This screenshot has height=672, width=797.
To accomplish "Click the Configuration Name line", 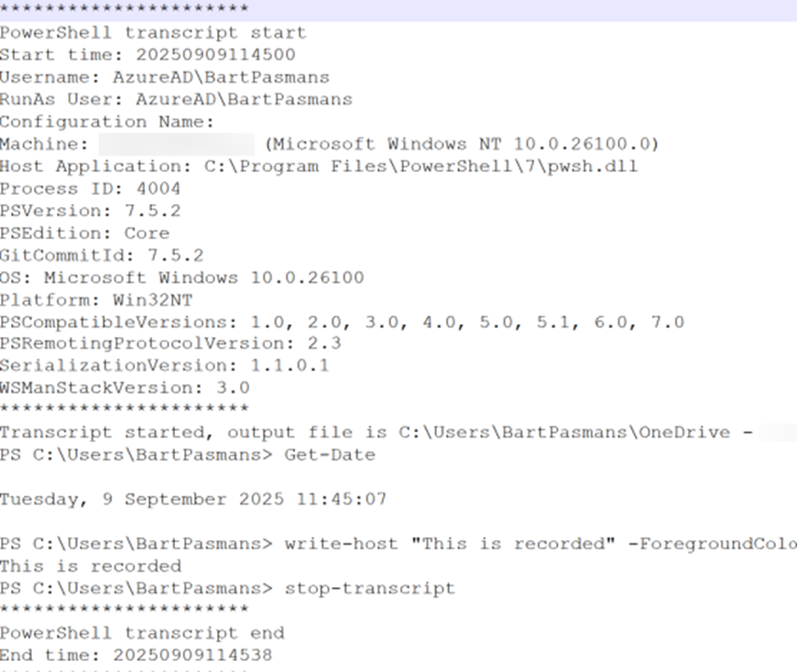I will 107,122.
